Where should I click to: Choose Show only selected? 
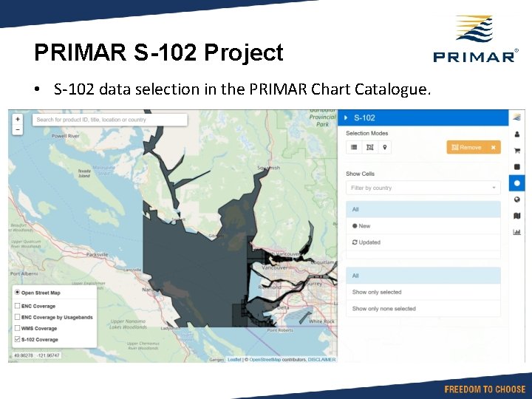tap(423, 292)
